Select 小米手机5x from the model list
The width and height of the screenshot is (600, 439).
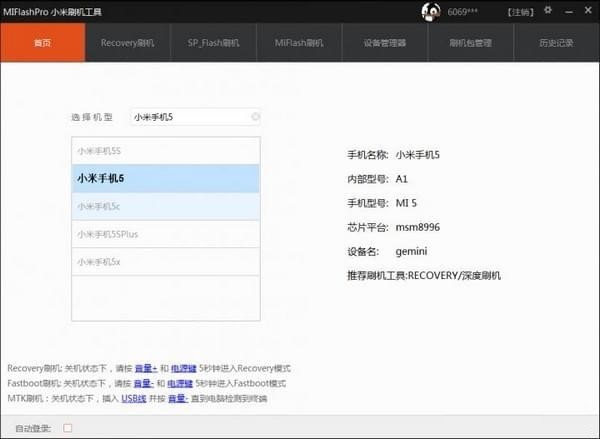(x=166, y=262)
